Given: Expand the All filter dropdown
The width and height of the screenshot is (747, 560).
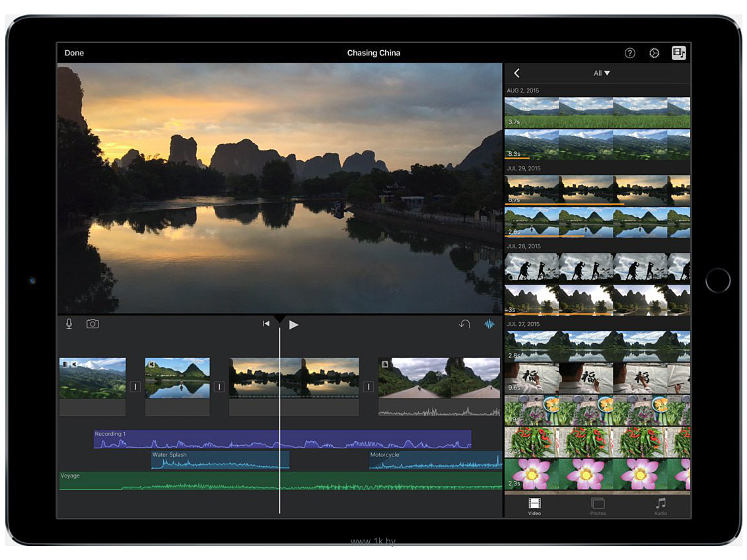Looking at the screenshot, I should click(601, 73).
